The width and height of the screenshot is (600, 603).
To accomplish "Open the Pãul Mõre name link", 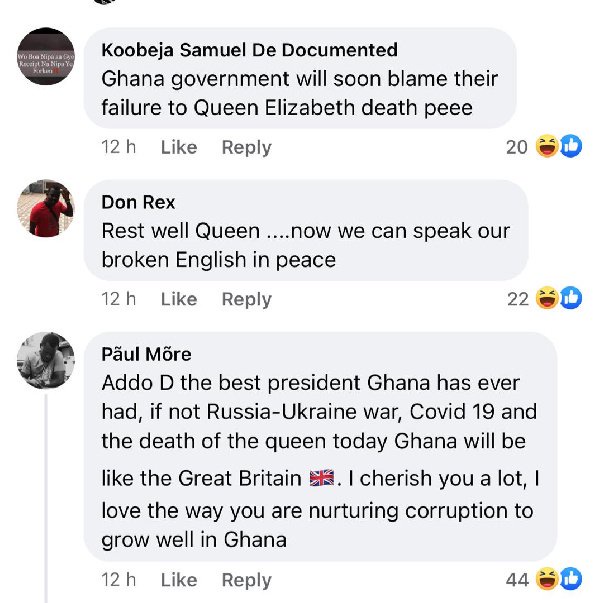I will [x=146, y=355].
